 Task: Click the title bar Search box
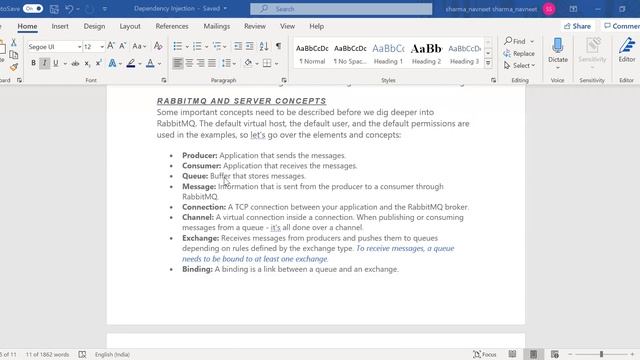pyautogui.click(x=341, y=9)
